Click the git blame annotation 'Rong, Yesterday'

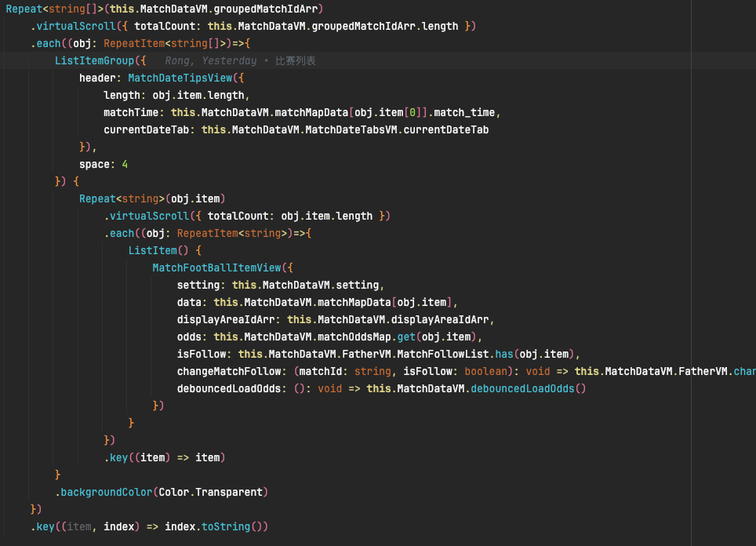[x=211, y=60]
